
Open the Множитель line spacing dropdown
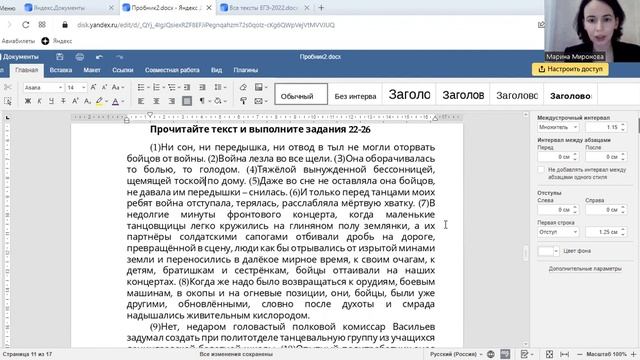point(558,127)
